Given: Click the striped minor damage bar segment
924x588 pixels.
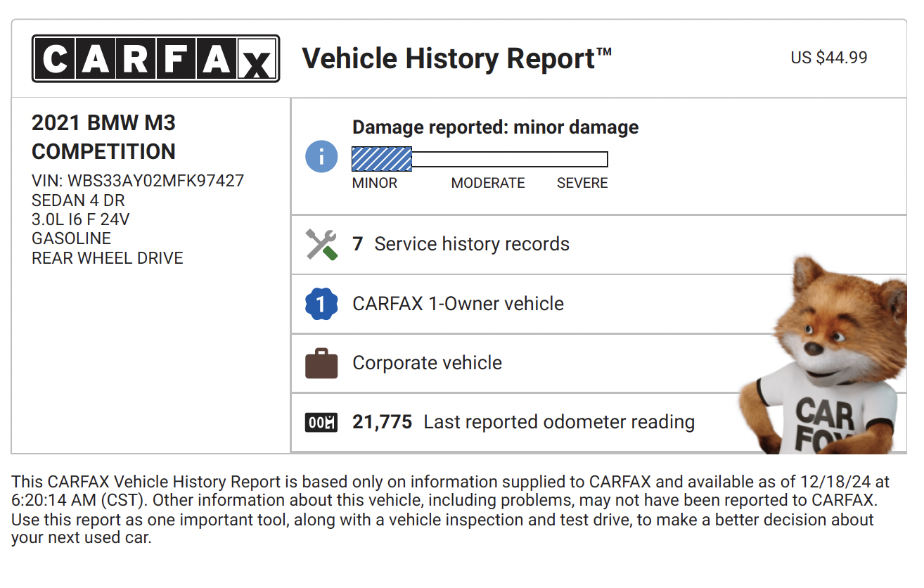Looking at the screenshot, I should click(382, 159).
